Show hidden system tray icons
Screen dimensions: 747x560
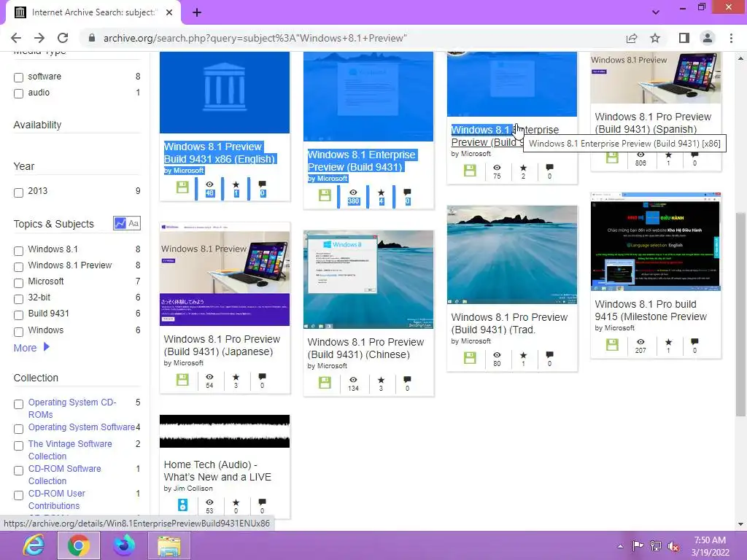coord(620,546)
